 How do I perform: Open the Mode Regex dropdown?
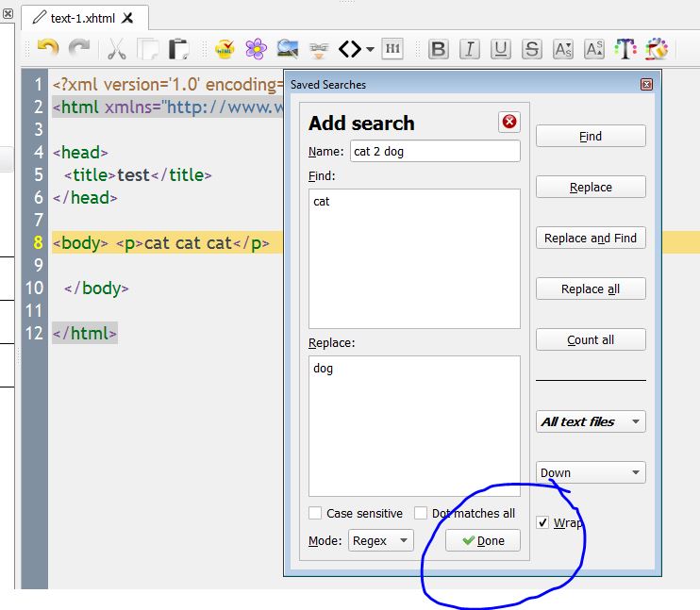[381, 540]
